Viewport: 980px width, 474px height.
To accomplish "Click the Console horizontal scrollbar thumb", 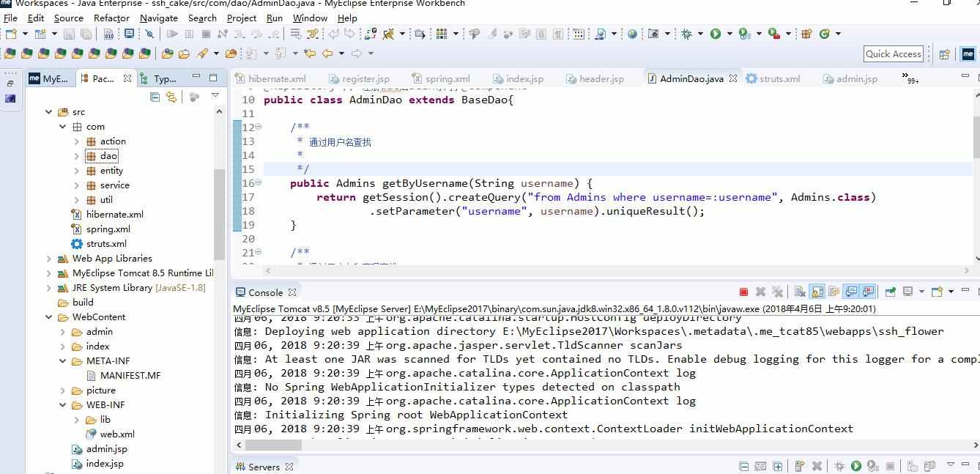I will click(x=272, y=445).
